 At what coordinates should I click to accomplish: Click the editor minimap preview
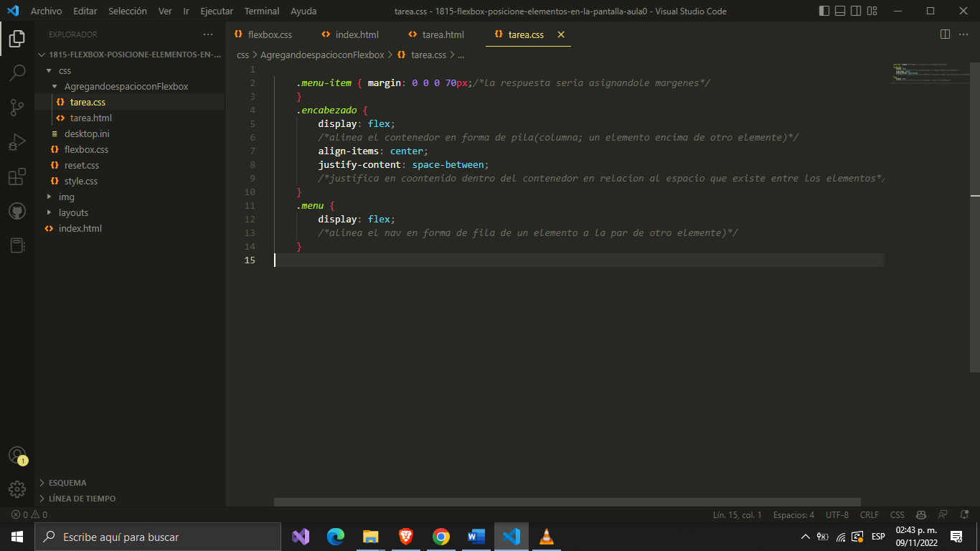point(932,73)
